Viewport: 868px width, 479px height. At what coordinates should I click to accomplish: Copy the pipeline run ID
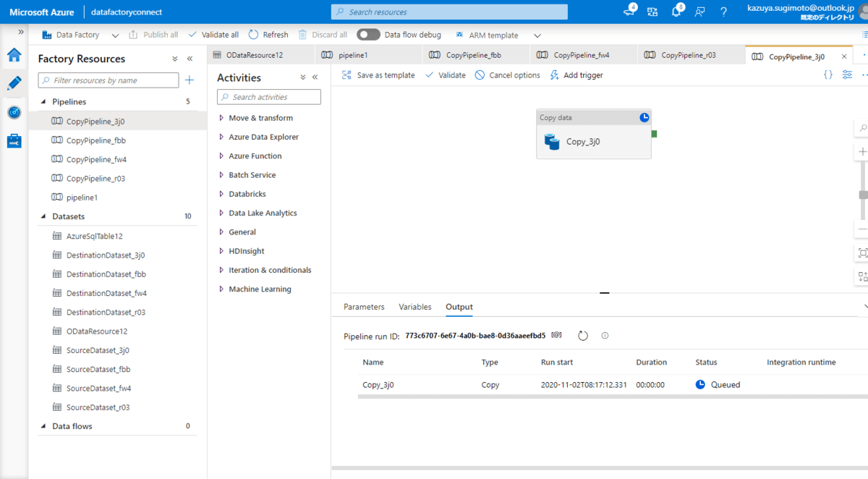tap(556, 336)
